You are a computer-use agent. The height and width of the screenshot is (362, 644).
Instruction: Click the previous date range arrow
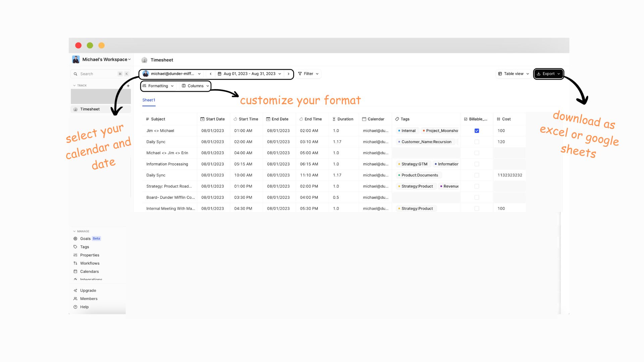(x=211, y=74)
